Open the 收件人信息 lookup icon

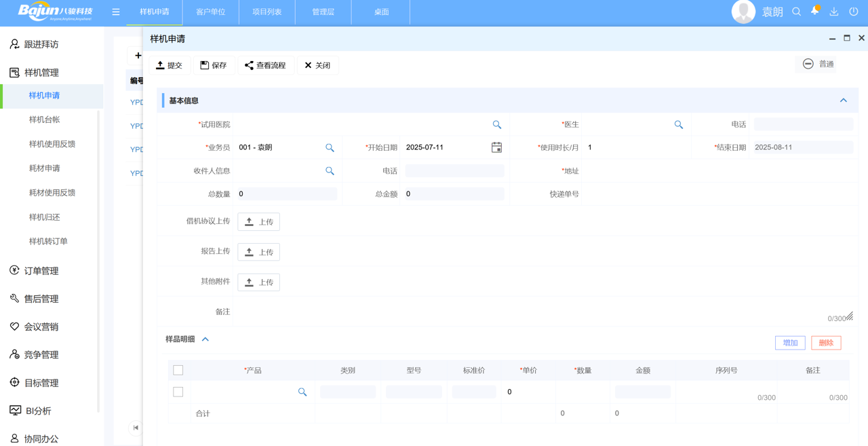[330, 171]
